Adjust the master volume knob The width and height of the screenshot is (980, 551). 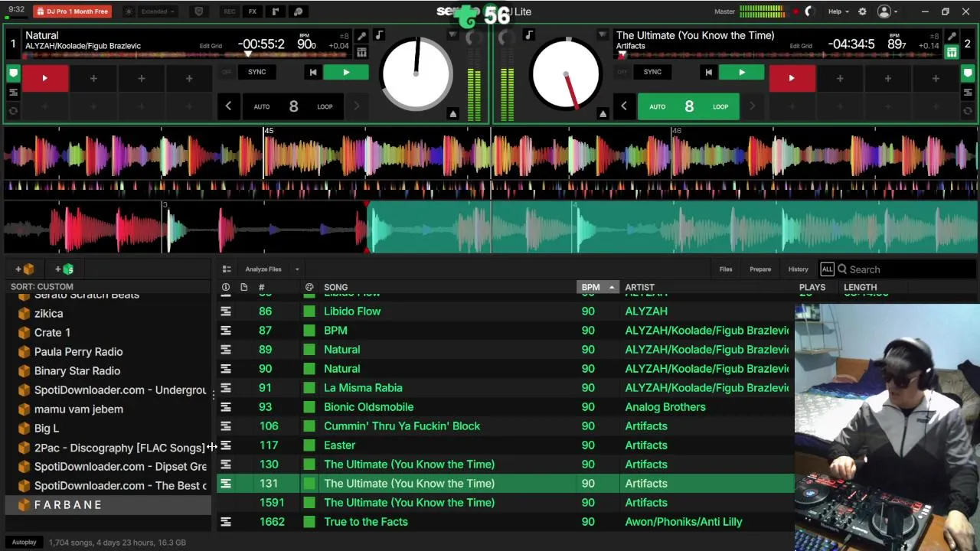(811, 11)
